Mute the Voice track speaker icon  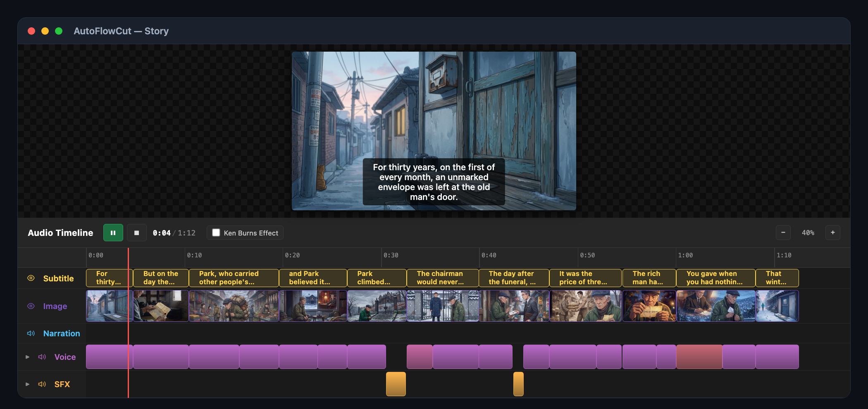pos(42,357)
